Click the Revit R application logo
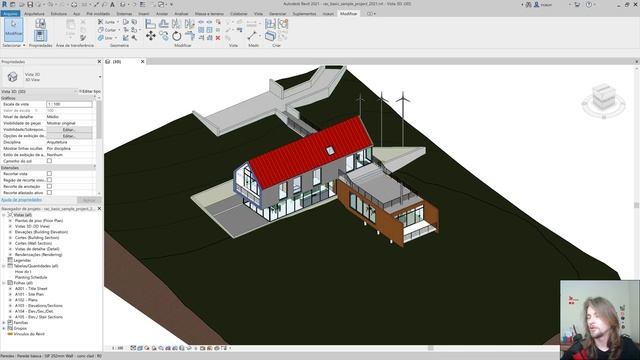 pyautogui.click(x=4, y=4)
